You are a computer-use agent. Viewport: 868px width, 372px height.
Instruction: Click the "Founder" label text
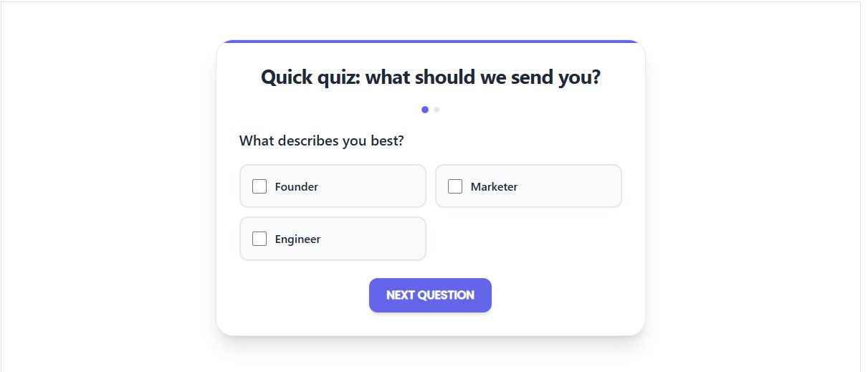pos(296,186)
